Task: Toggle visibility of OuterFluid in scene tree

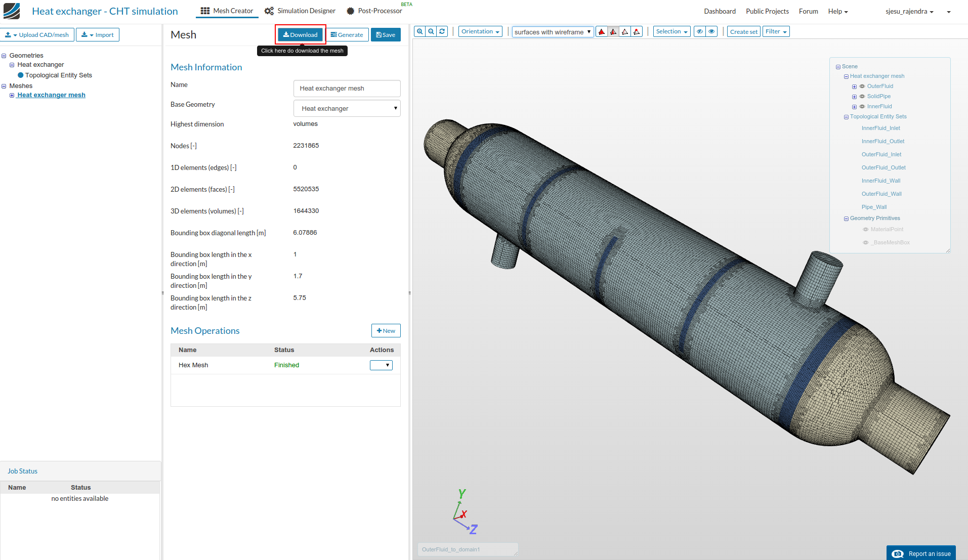Action: pyautogui.click(x=862, y=87)
